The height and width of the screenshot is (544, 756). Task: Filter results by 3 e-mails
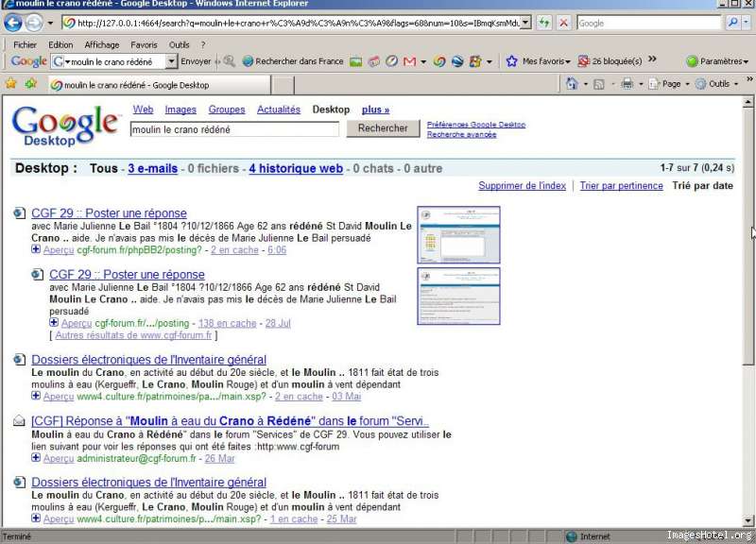[152, 169]
